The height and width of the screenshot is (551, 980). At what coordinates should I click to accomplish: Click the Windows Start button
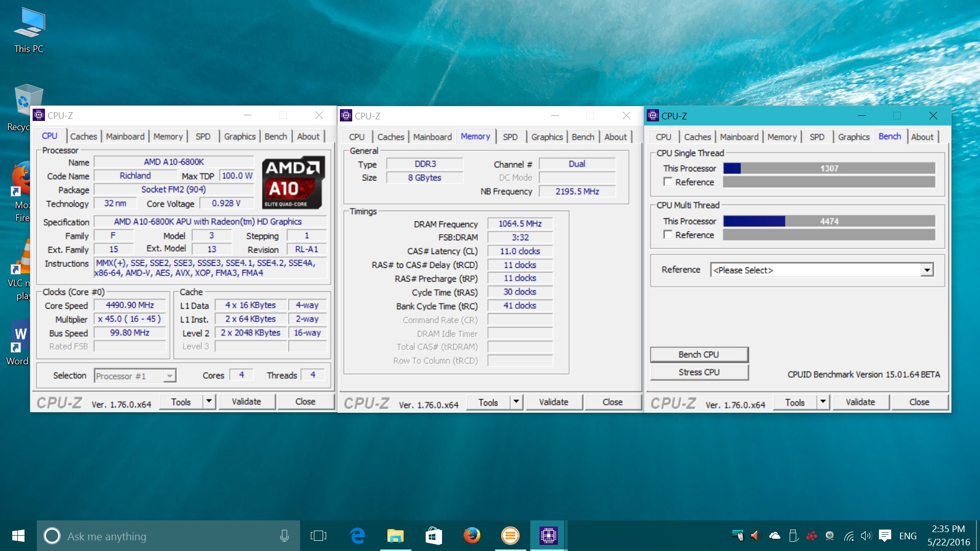pyautogui.click(x=18, y=536)
